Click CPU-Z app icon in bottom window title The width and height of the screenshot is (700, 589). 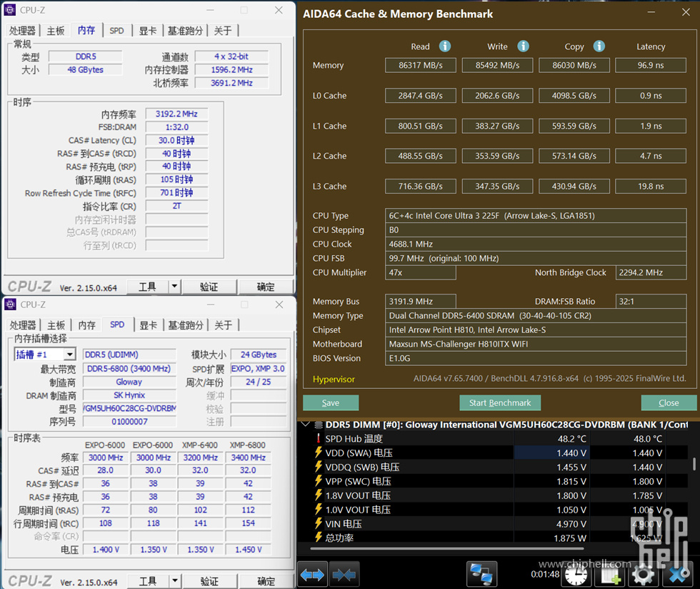[10, 304]
